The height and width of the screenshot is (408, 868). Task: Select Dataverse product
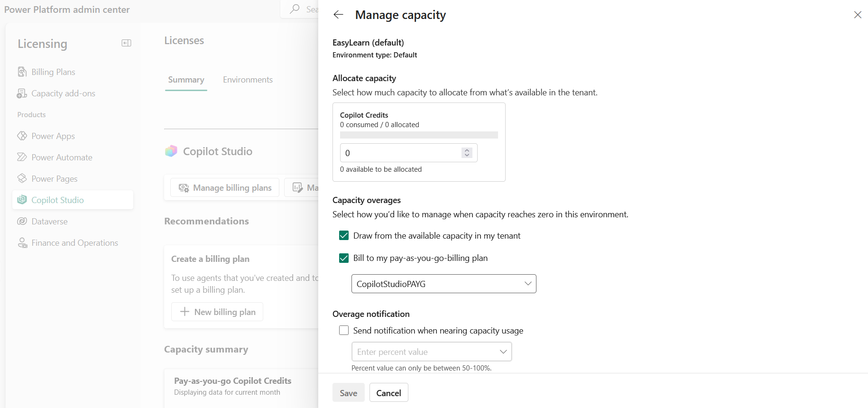[x=49, y=222]
